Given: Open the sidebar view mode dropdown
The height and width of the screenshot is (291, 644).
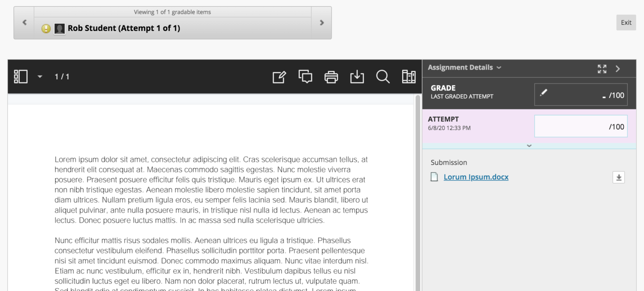Looking at the screenshot, I should 40,77.
